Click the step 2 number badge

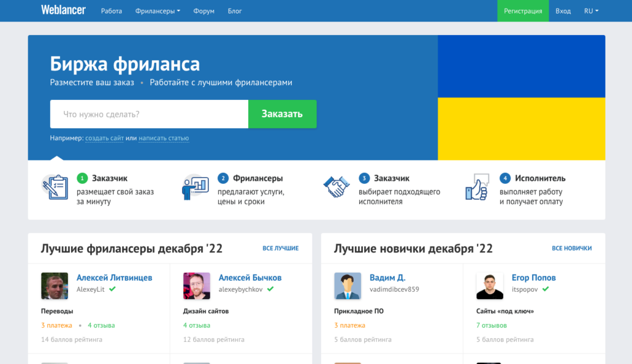click(223, 178)
